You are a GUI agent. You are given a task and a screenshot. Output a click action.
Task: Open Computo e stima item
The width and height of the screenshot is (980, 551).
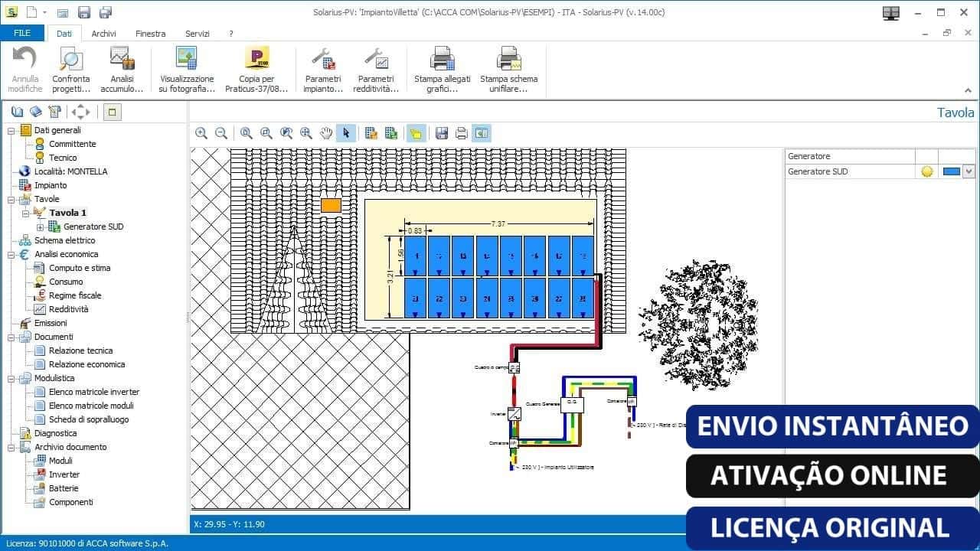pos(80,268)
